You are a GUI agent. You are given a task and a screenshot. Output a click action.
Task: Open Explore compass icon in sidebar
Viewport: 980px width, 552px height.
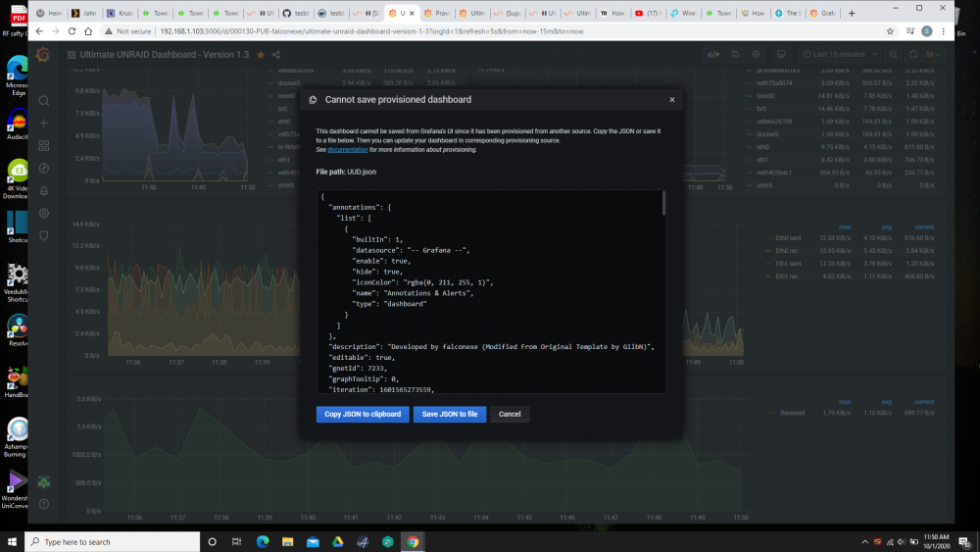click(x=44, y=169)
